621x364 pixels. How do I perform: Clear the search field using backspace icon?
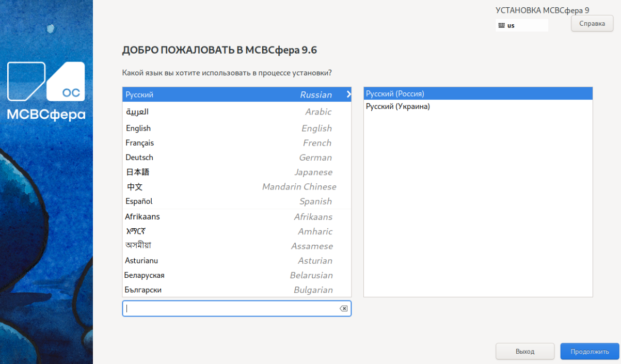[343, 309]
